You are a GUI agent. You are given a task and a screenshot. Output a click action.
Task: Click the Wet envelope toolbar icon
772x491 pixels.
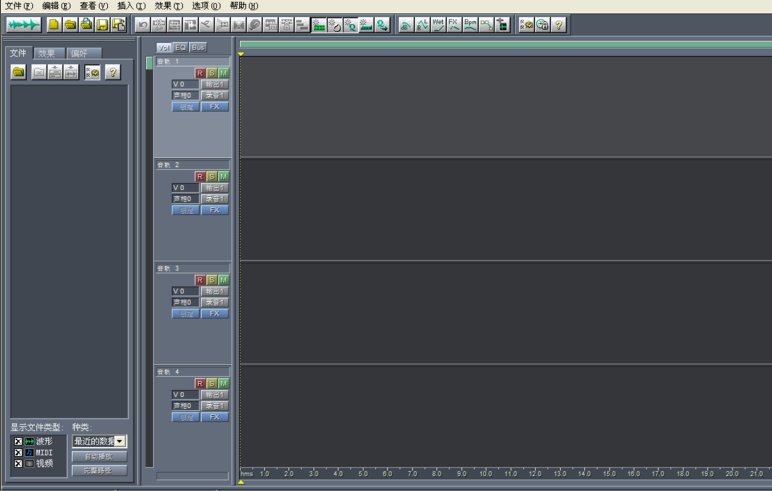coord(438,24)
